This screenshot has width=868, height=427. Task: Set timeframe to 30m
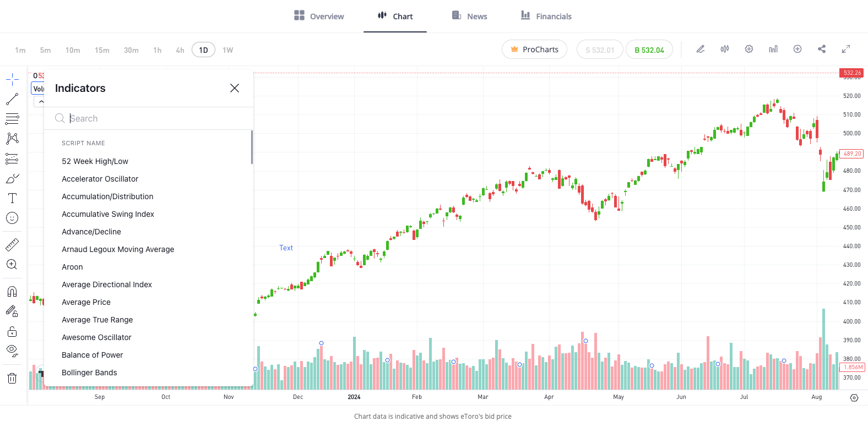pyautogui.click(x=131, y=50)
